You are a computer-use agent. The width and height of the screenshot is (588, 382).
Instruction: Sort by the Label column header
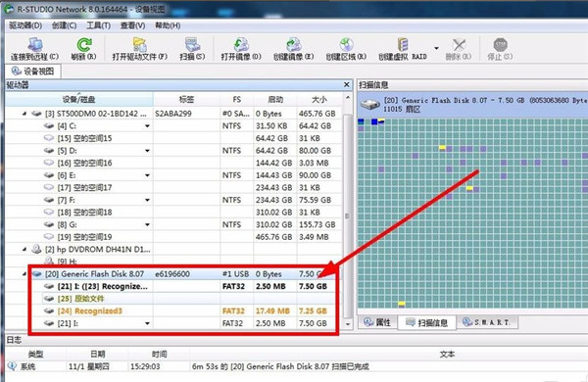coord(186,99)
